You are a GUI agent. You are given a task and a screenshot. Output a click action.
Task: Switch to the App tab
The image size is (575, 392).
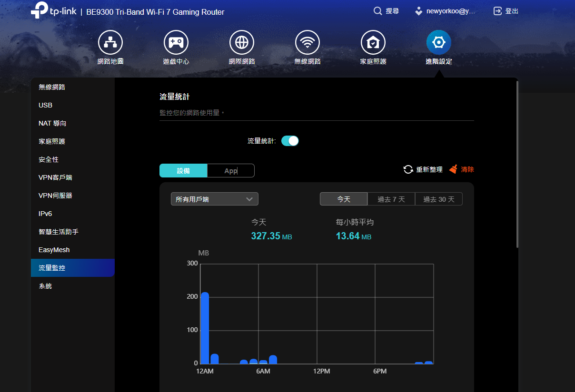coord(231,171)
